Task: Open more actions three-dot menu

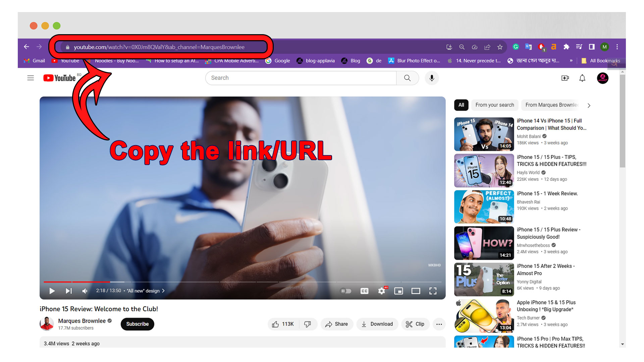Action: 439,324
